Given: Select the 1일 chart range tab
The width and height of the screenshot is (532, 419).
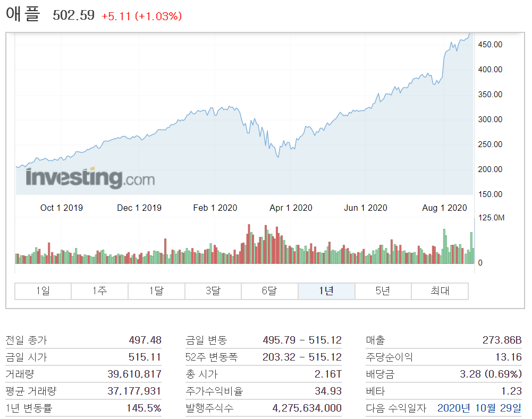Looking at the screenshot, I should click(x=43, y=291).
